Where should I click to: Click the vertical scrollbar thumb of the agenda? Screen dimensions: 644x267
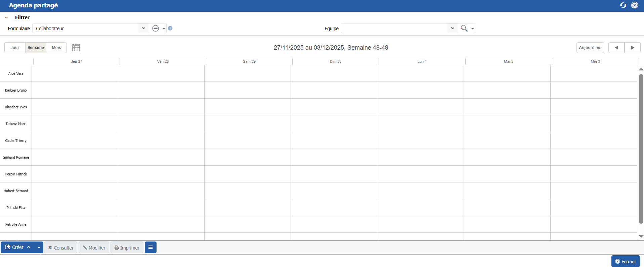tap(641, 148)
